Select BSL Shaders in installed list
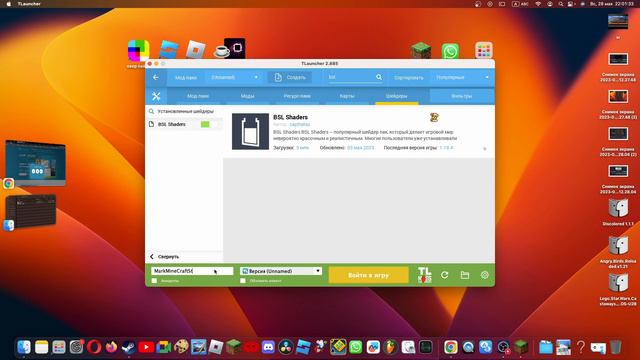 tap(184, 124)
